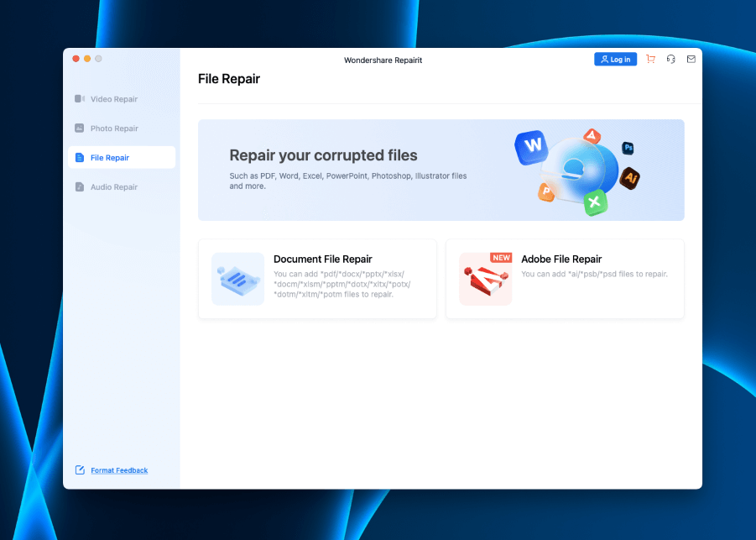Click the '*pdf/*docx/*pptx' formats description
The height and width of the screenshot is (540, 756).
(342, 284)
